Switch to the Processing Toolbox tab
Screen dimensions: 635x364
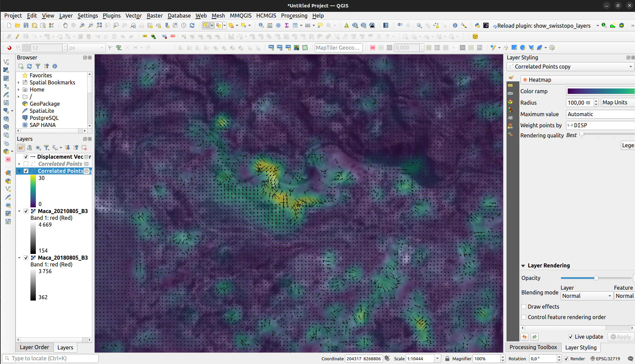pos(533,347)
